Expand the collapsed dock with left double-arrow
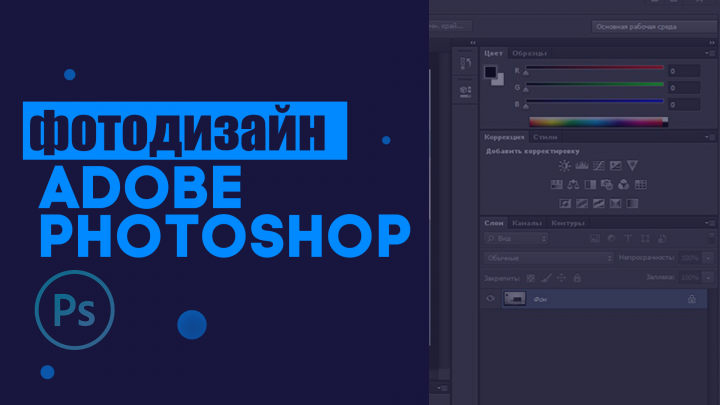Screen dimensions: 720x405 pos(472,42)
